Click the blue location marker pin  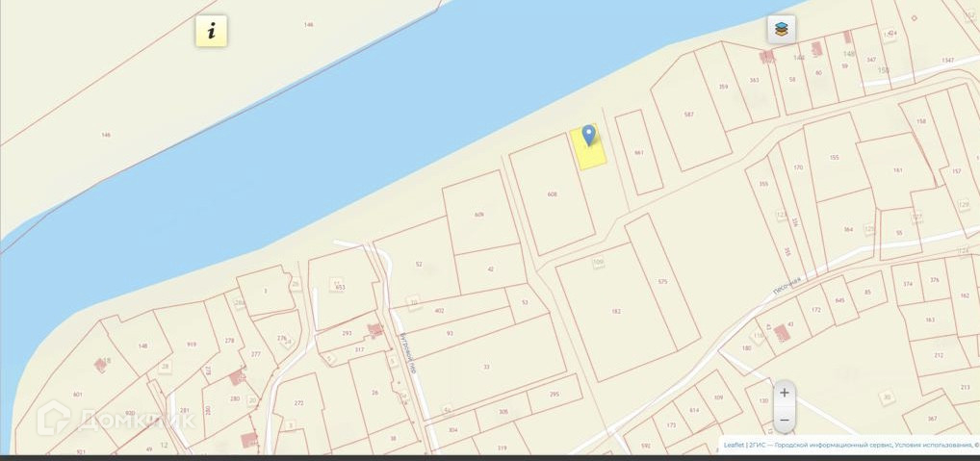click(589, 135)
